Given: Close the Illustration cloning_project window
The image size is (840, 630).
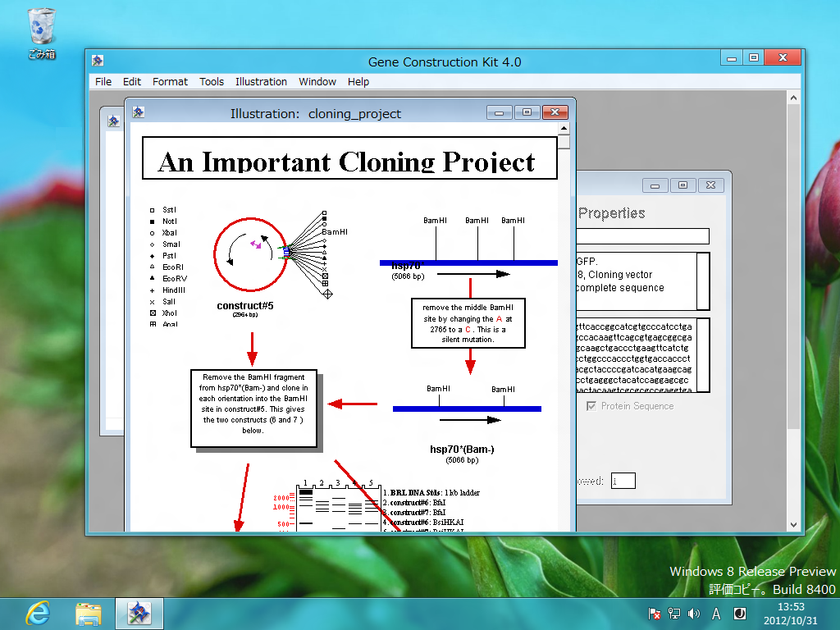Looking at the screenshot, I should (555, 112).
